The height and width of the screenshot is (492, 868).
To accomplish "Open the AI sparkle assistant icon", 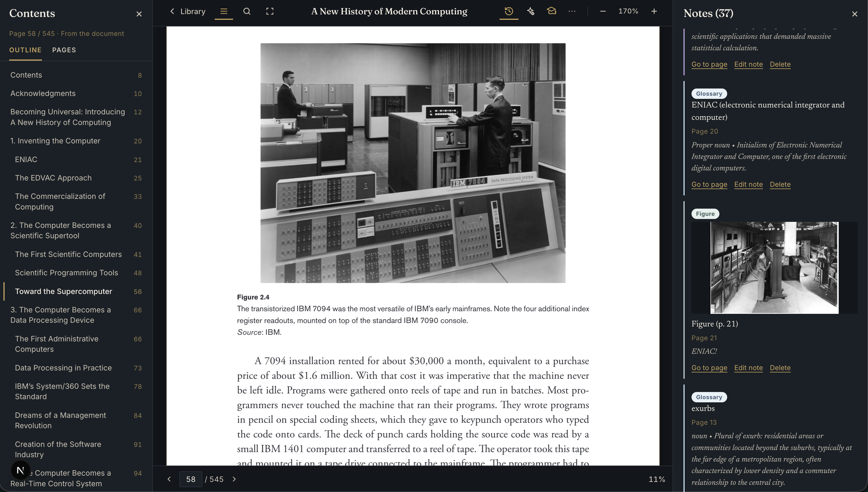I will coord(531,11).
